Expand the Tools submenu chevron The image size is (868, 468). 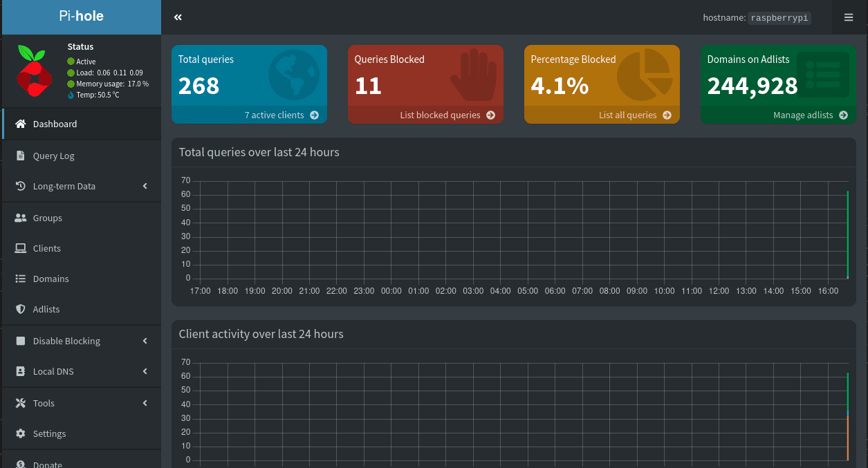(x=145, y=403)
